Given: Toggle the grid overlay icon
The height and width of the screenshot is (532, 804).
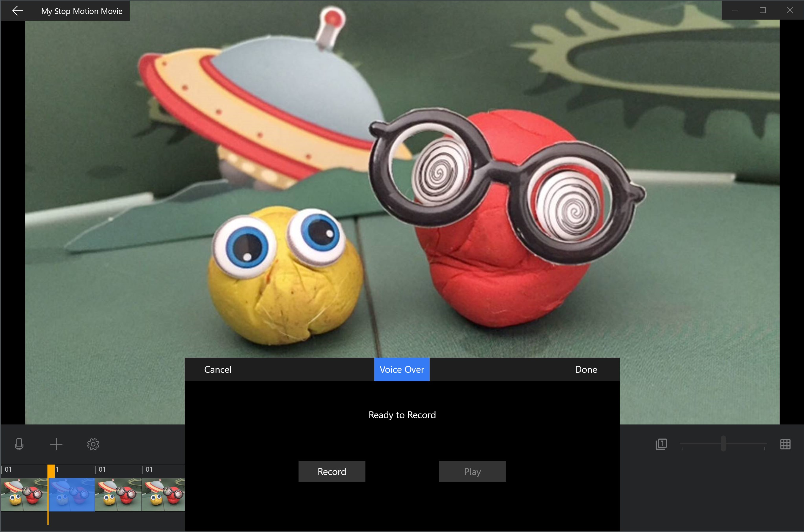Looking at the screenshot, I should [x=785, y=444].
